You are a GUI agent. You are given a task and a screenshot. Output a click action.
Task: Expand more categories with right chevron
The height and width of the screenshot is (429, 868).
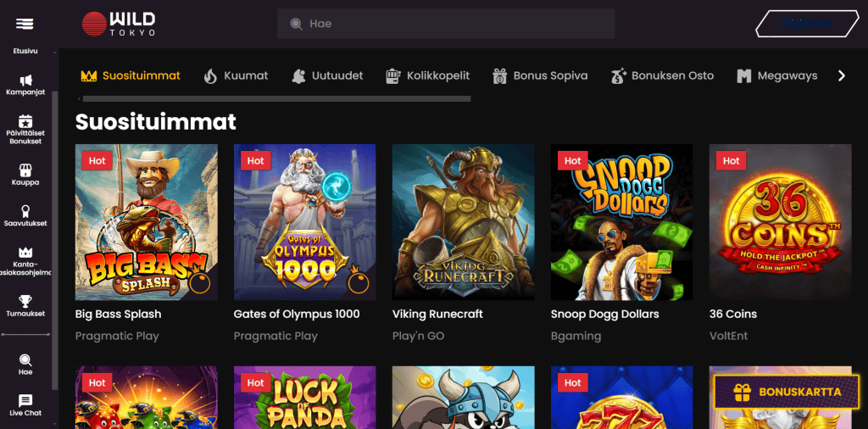point(842,75)
